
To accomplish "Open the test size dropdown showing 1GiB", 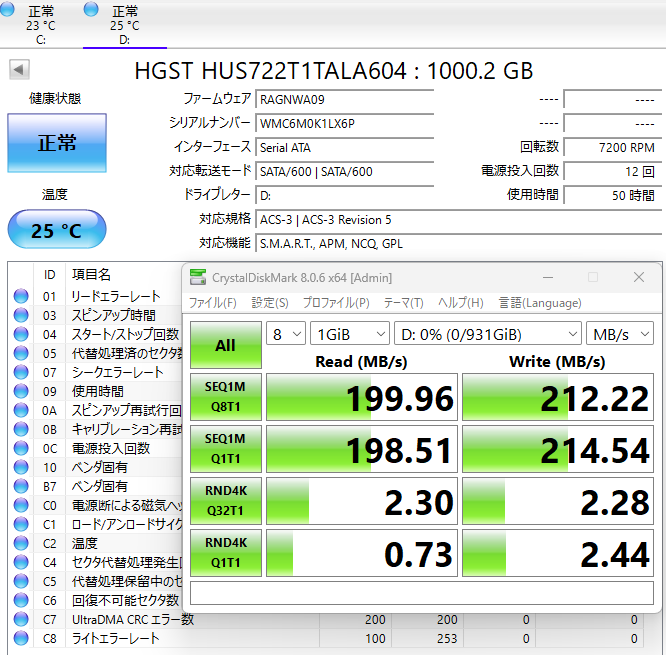I will click(350, 334).
